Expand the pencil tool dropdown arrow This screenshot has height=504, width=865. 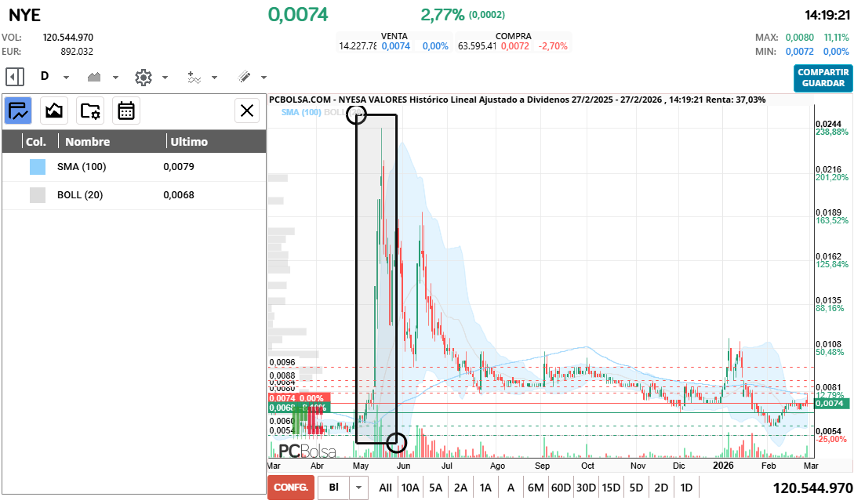[x=263, y=77]
